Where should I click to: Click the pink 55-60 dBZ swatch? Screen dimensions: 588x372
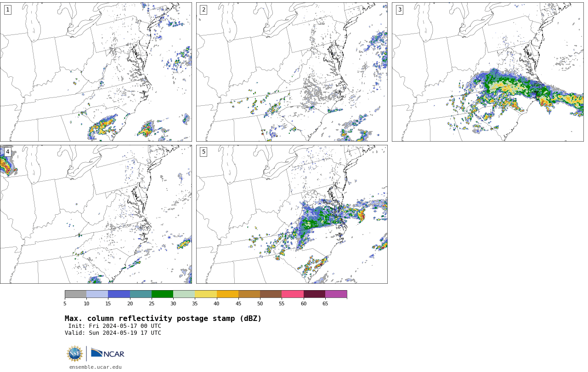[x=293, y=294]
